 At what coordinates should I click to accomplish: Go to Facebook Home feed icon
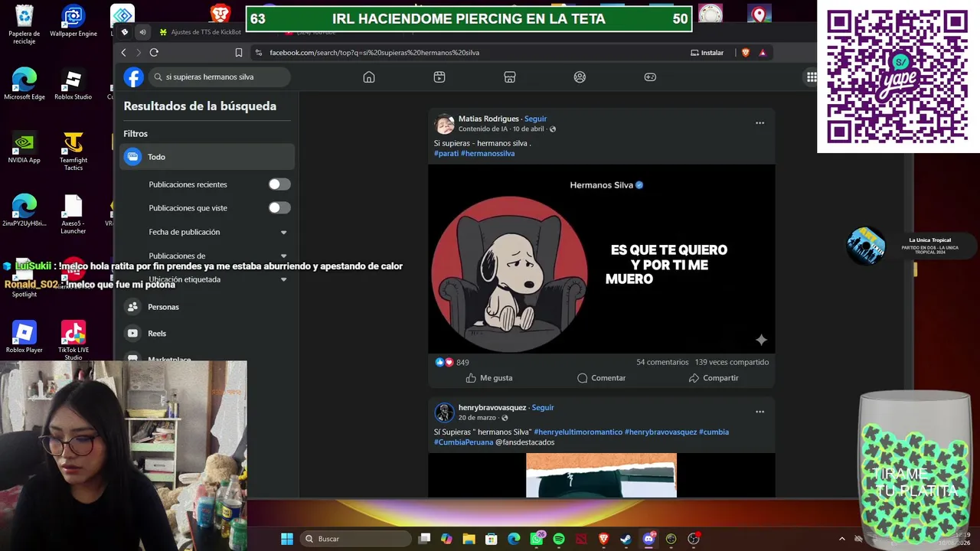tap(369, 77)
